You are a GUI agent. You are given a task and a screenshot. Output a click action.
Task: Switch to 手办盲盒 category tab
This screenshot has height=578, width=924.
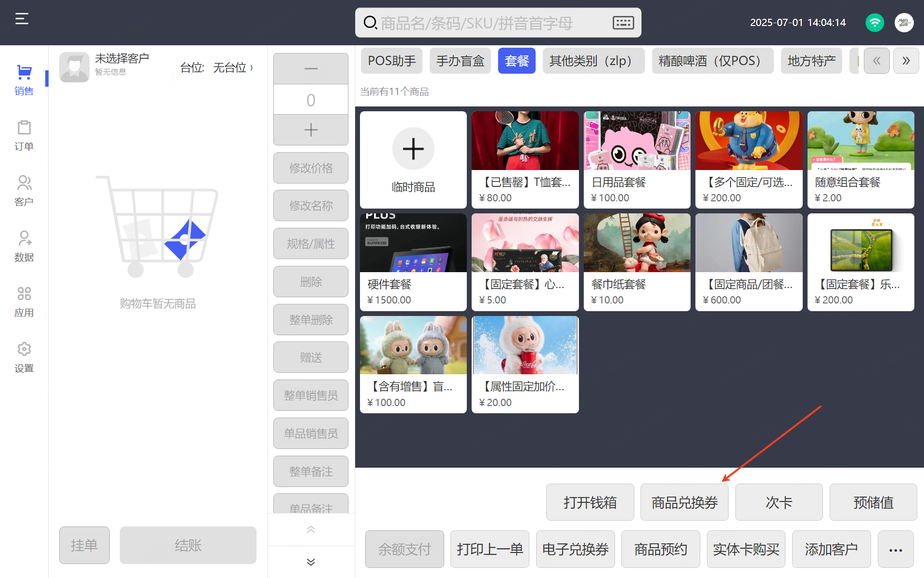[x=460, y=61]
